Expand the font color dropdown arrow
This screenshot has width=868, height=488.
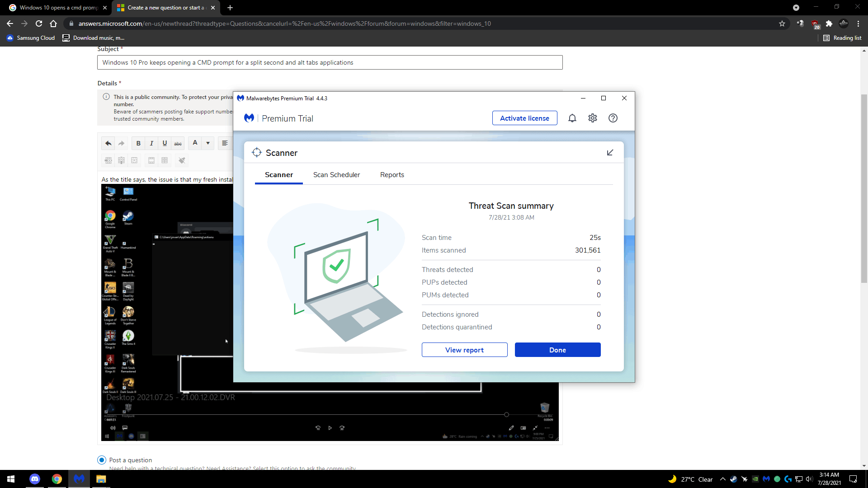pyautogui.click(x=208, y=143)
